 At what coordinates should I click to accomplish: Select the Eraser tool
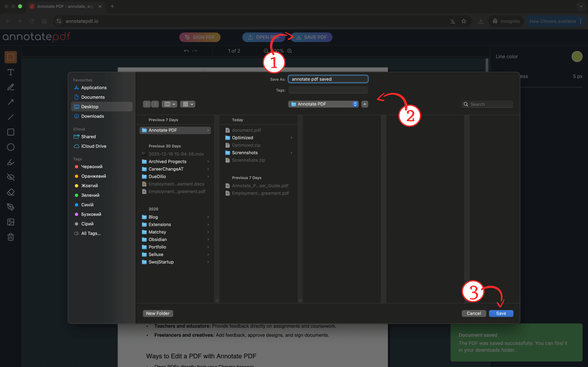[x=11, y=192]
